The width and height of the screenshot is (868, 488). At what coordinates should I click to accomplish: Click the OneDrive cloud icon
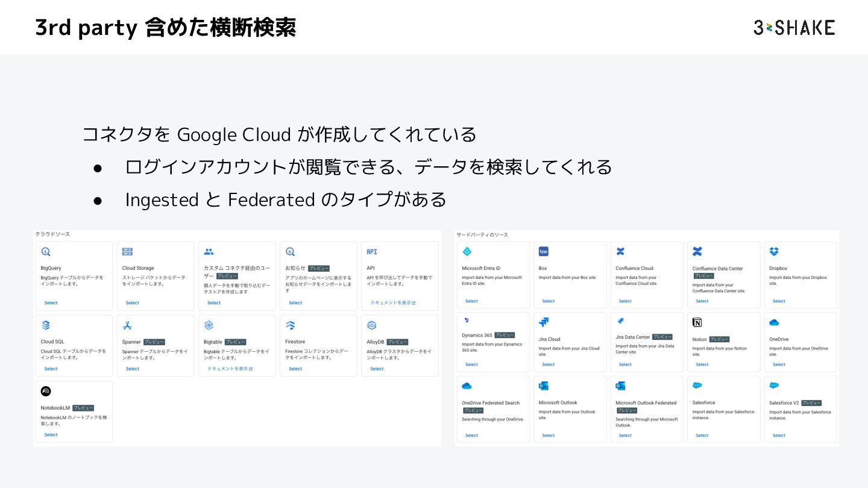coord(774,322)
